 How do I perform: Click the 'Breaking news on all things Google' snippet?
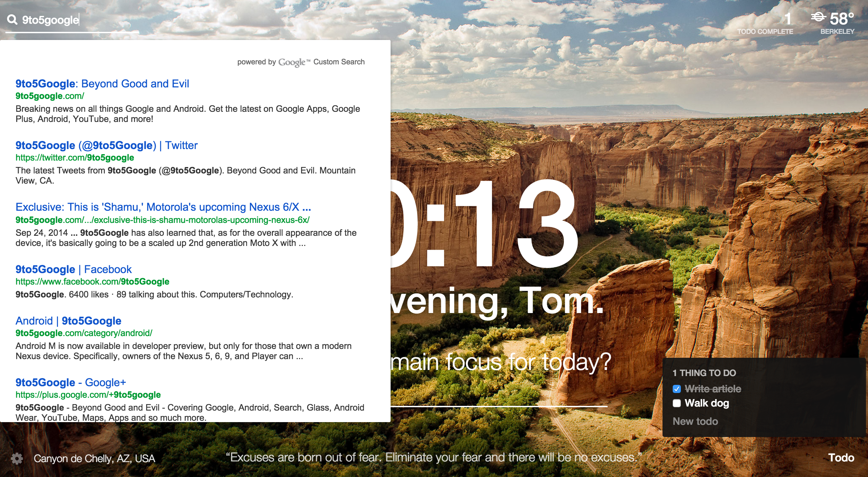(x=188, y=114)
